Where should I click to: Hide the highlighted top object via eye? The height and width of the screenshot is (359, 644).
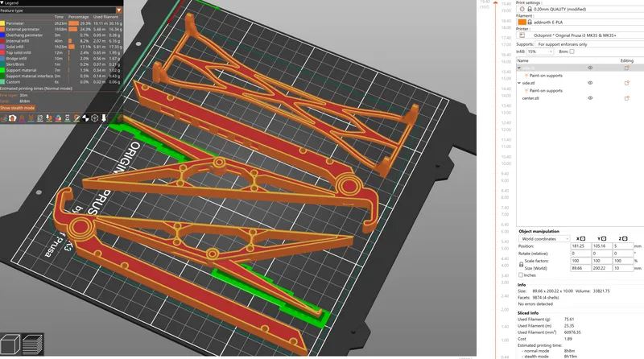pyautogui.click(x=590, y=68)
